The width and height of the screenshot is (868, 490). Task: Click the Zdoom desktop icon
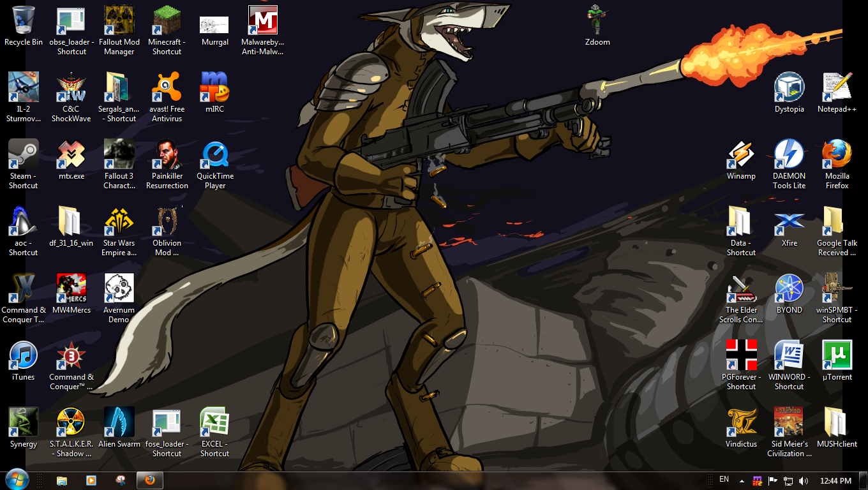pos(597,21)
